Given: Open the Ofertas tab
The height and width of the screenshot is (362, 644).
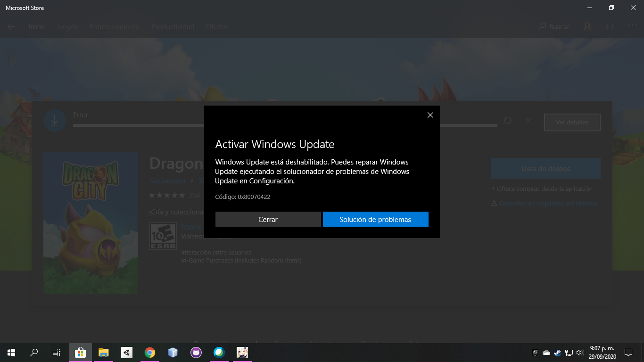Looking at the screenshot, I should [x=217, y=27].
